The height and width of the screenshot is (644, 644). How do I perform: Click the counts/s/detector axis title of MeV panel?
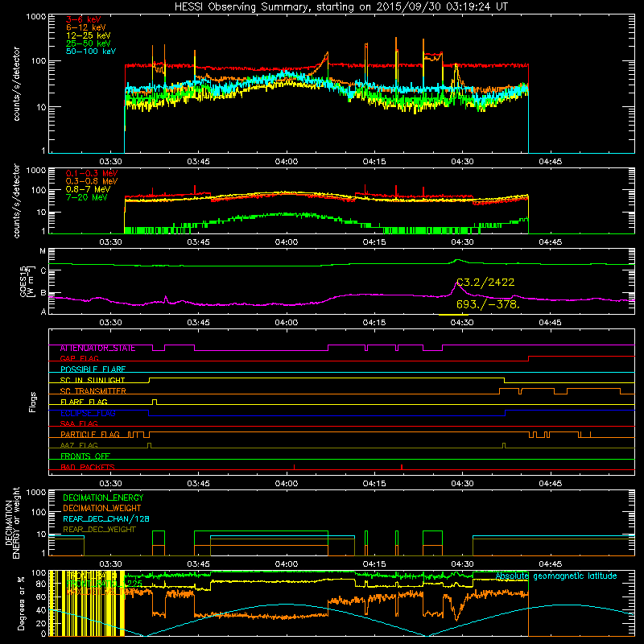[x=16, y=201]
